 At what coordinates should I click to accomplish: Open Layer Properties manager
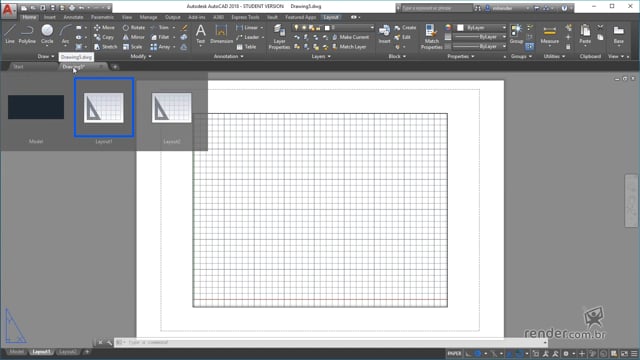tap(279, 37)
